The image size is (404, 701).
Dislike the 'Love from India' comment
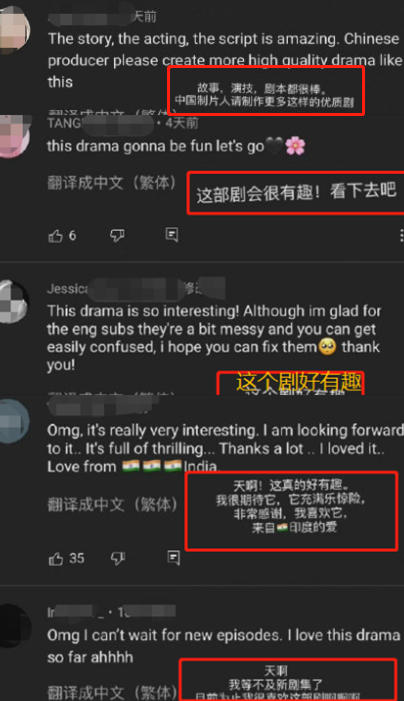[118, 559]
